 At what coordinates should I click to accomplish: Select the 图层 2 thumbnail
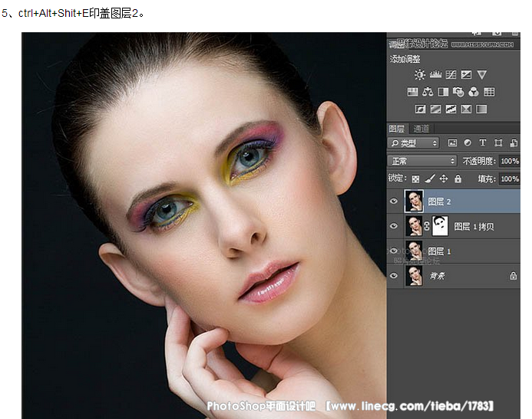pos(414,201)
